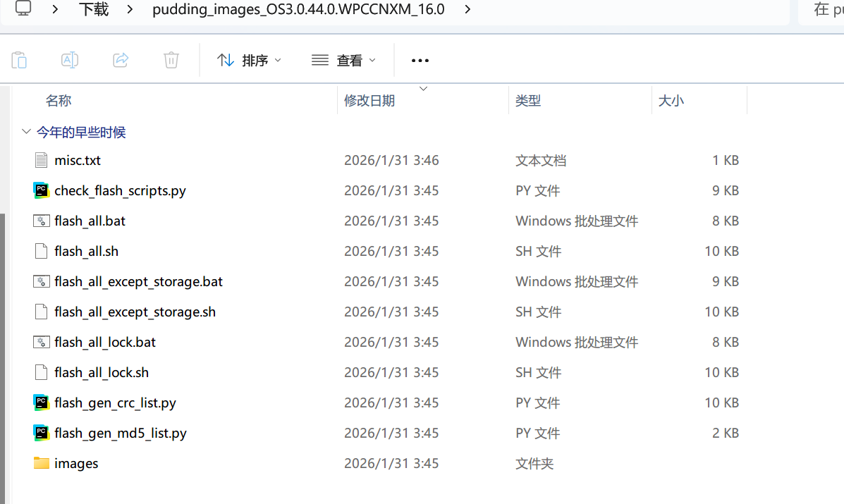Click the Paste clipboard icon in toolbar
The width and height of the screenshot is (844, 504).
click(x=19, y=61)
